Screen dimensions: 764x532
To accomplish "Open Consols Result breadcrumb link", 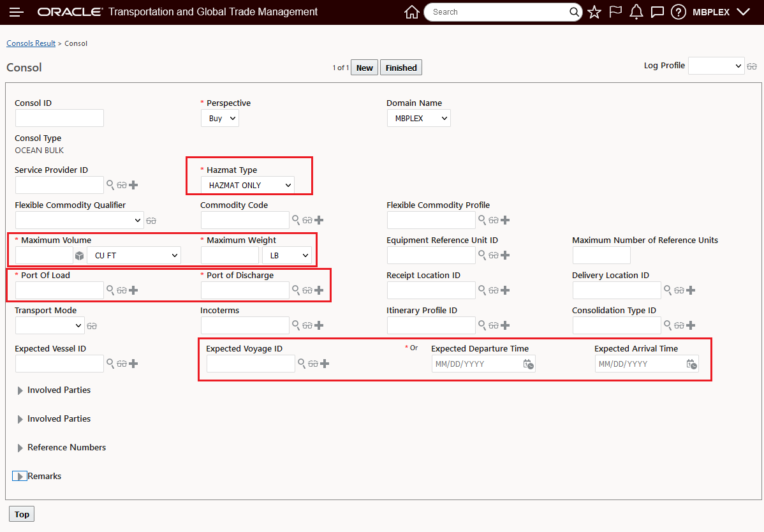I will 31,43.
